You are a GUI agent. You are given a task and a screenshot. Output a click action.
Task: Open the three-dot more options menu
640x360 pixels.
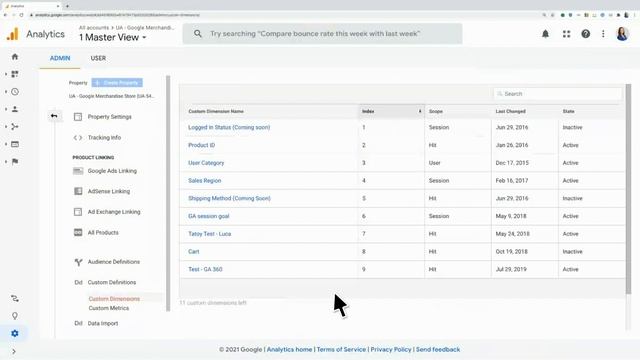(603, 34)
